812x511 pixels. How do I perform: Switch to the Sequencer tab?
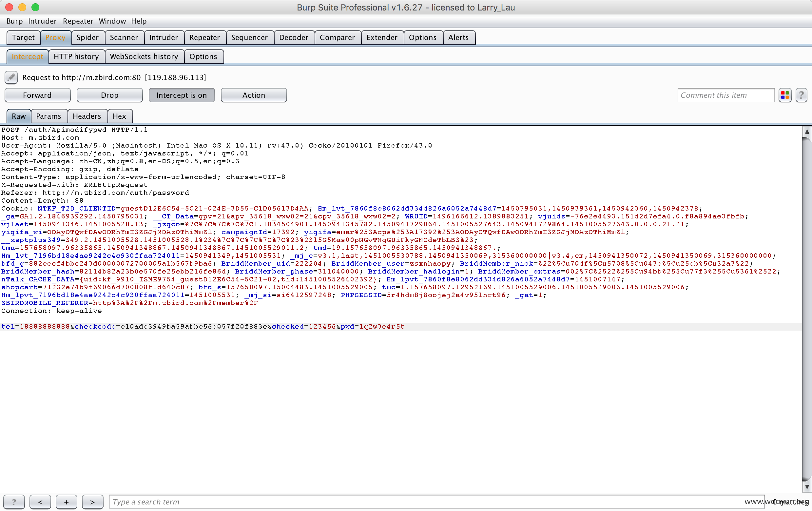coord(250,37)
